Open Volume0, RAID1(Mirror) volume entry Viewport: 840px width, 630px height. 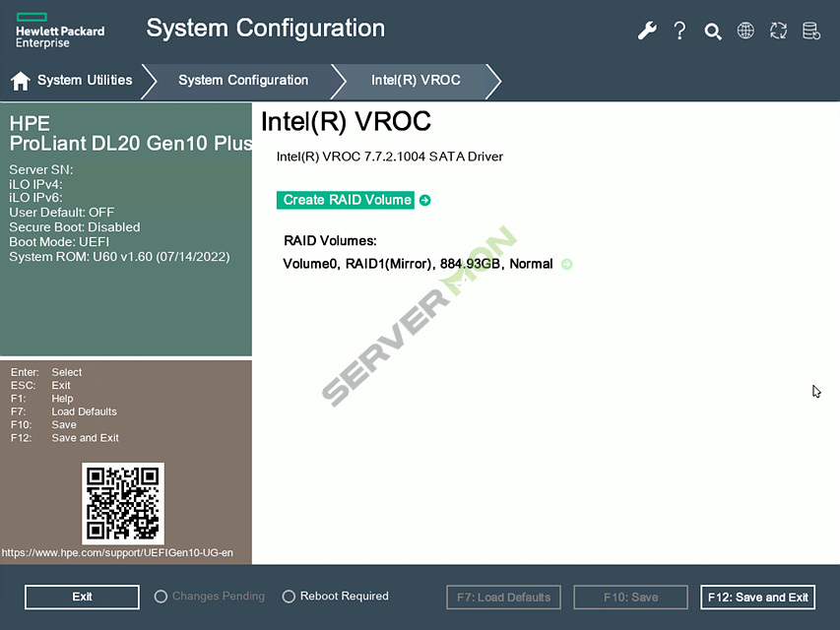pyautogui.click(x=418, y=264)
